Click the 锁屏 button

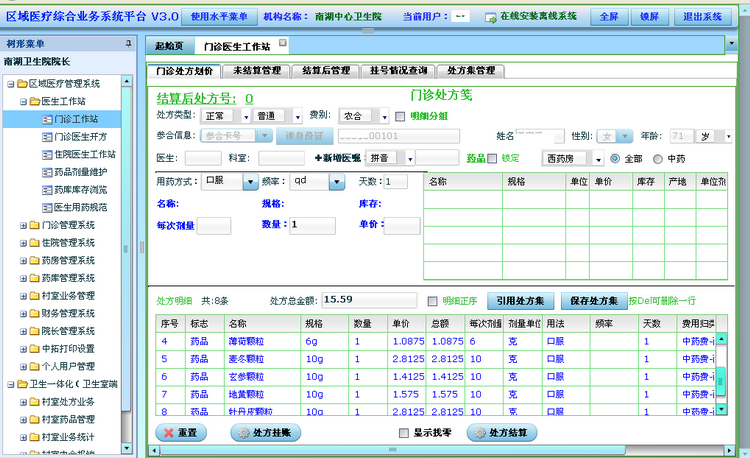pos(649,17)
